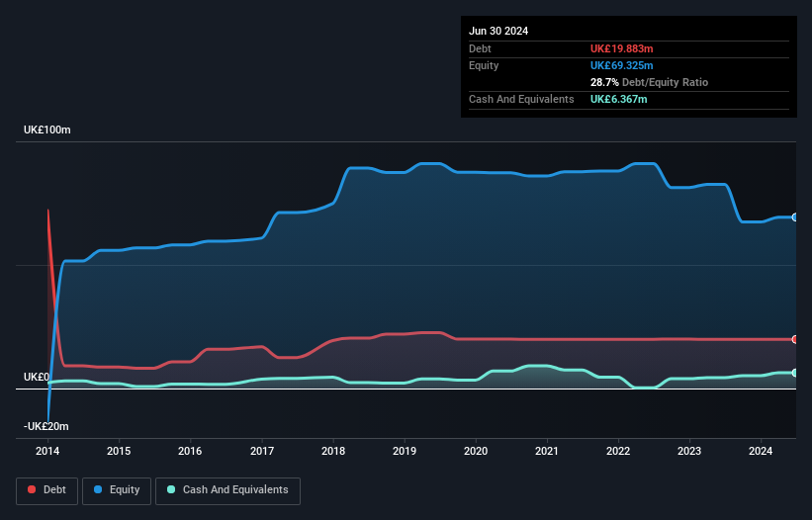Click the 2024 x-axis label
Image resolution: width=812 pixels, height=520 pixels.
pyautogui.click(x=761, y=451)
